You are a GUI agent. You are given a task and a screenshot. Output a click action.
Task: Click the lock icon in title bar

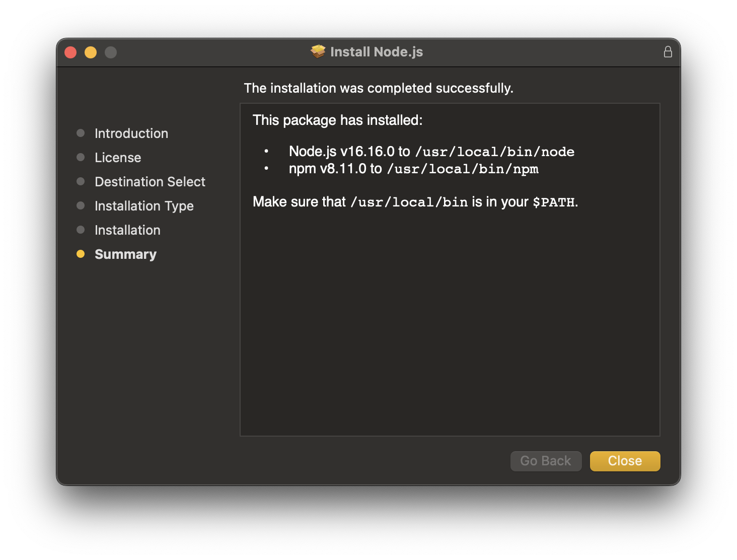(x=668, y=52)
